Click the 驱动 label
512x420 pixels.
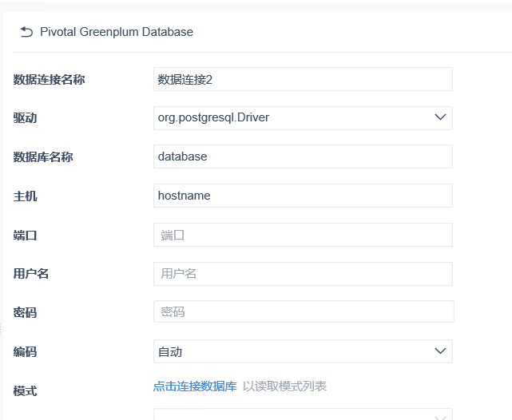[25, 118]
